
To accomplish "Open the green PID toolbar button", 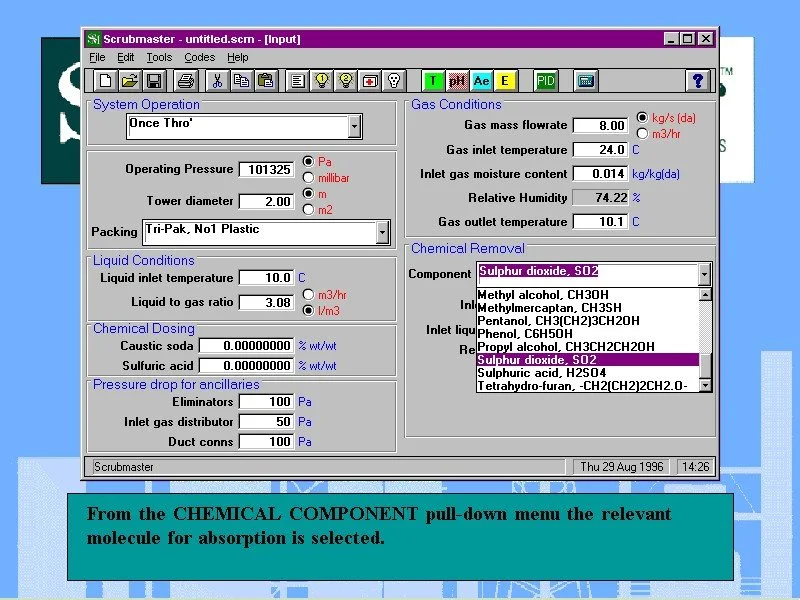I will click(x=545, y=81).
